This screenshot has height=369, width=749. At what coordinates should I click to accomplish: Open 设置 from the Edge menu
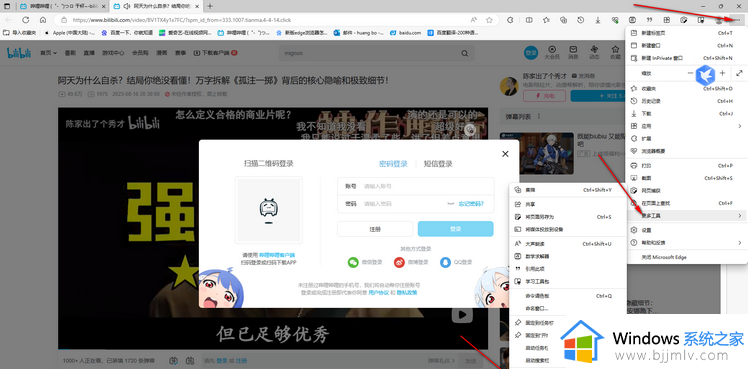click(686, 230)
